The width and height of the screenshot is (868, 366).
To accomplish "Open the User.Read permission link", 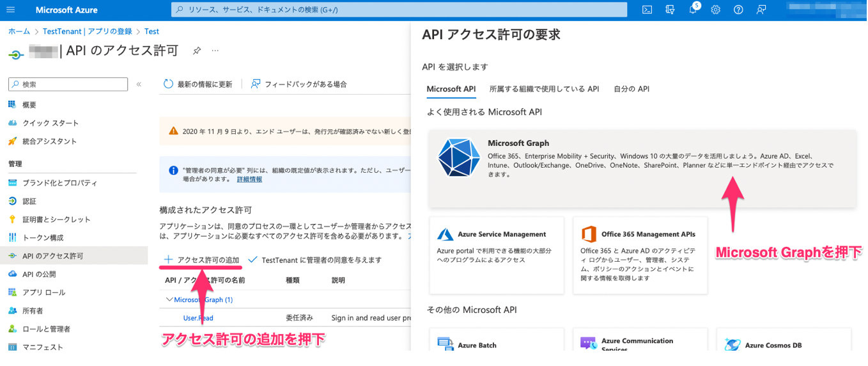I will (x=198, y=317).
